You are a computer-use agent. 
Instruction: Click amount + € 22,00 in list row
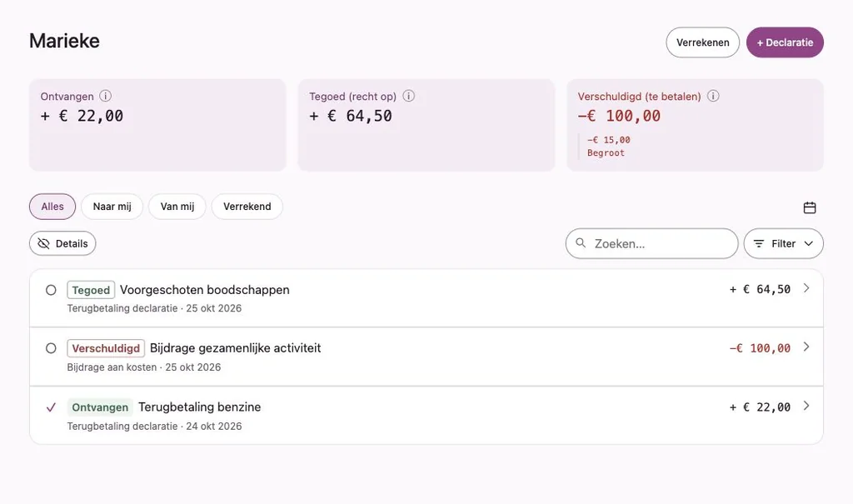coord(760,407)
